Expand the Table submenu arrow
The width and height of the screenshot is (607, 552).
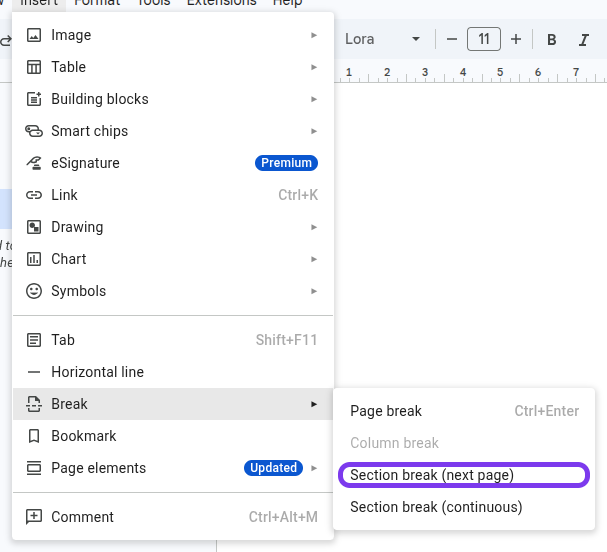click(314, 67)
